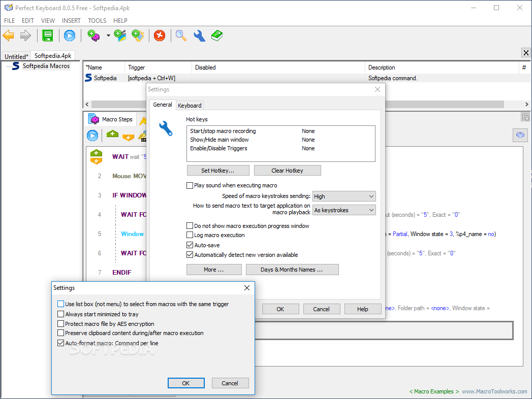Screen dimensions: 532x399
Task: Click the icon at the right panel top
Action: coord(525,117)
